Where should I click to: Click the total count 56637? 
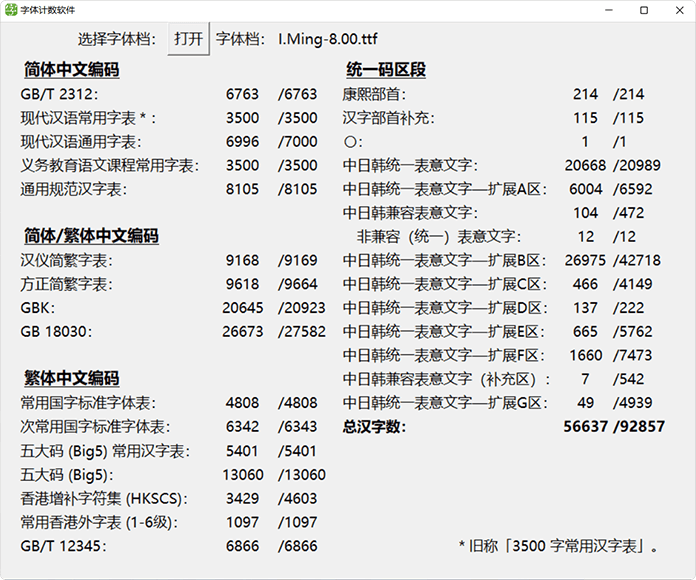tap(585, 427)
